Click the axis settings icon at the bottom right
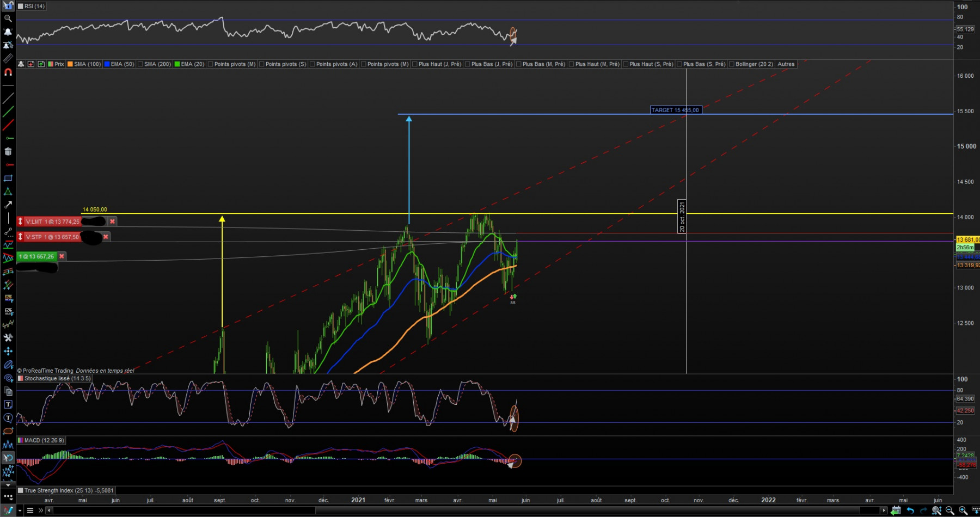The width and height of the screenshot is (980, 517). [975, 510]
